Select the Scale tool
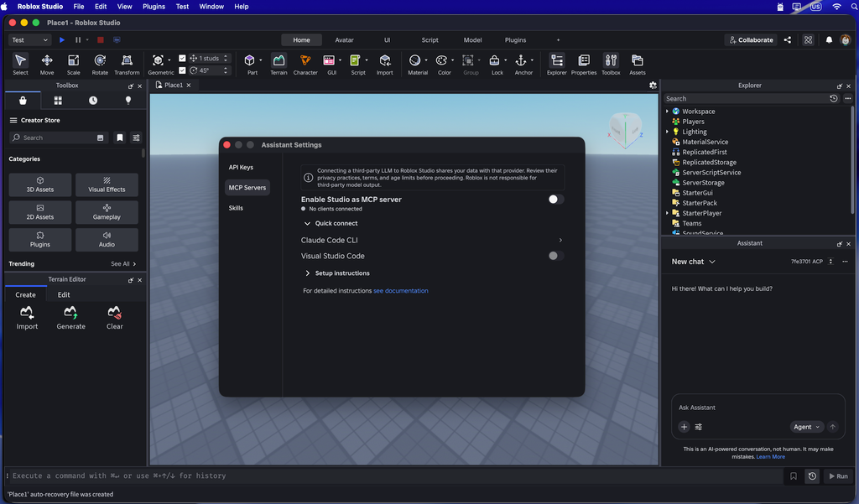This screenshot has width=859, height=504. tap(73, 64)
